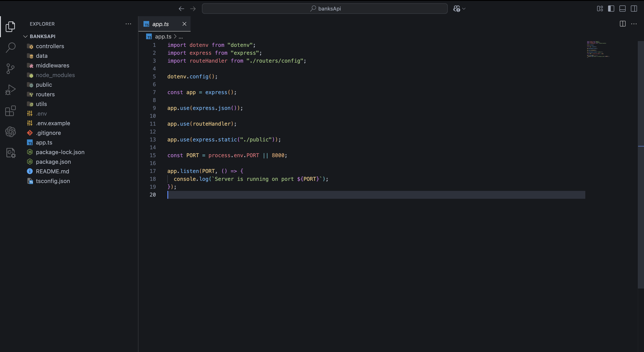Click the banksApi command center search box
Image resolution: width=644 pixels, height=352 pixels.
click(x=324, y=9)
